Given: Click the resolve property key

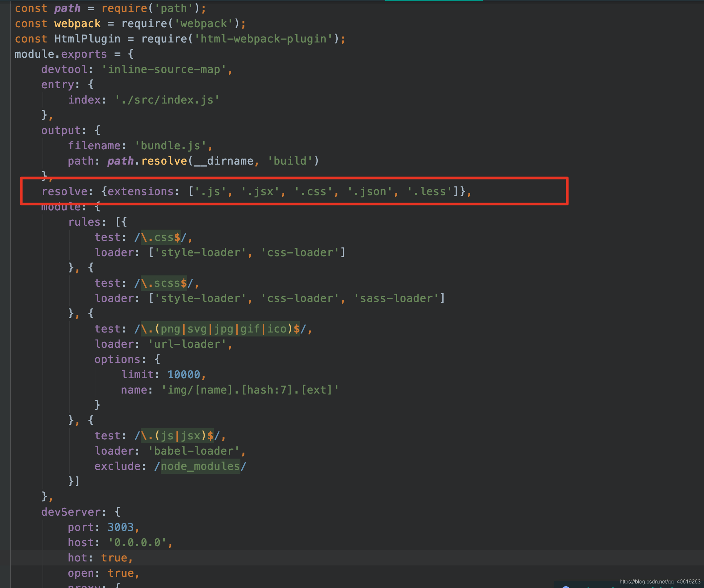Looking at the screenshot, I should (64, 191).
